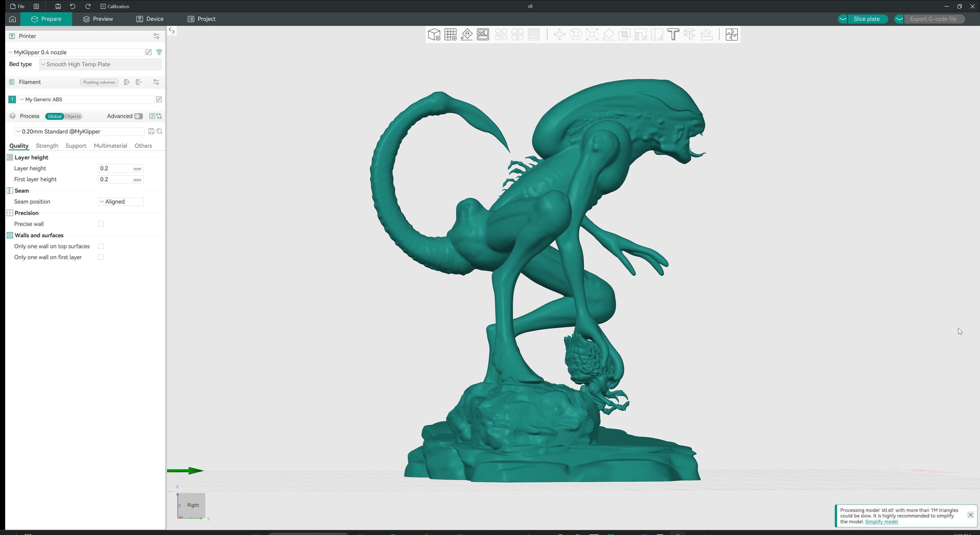
Task: Open the MyKlipper 0.4 nozzle printer dropdown
Action: pyautogui.click(x=75, y=53)
